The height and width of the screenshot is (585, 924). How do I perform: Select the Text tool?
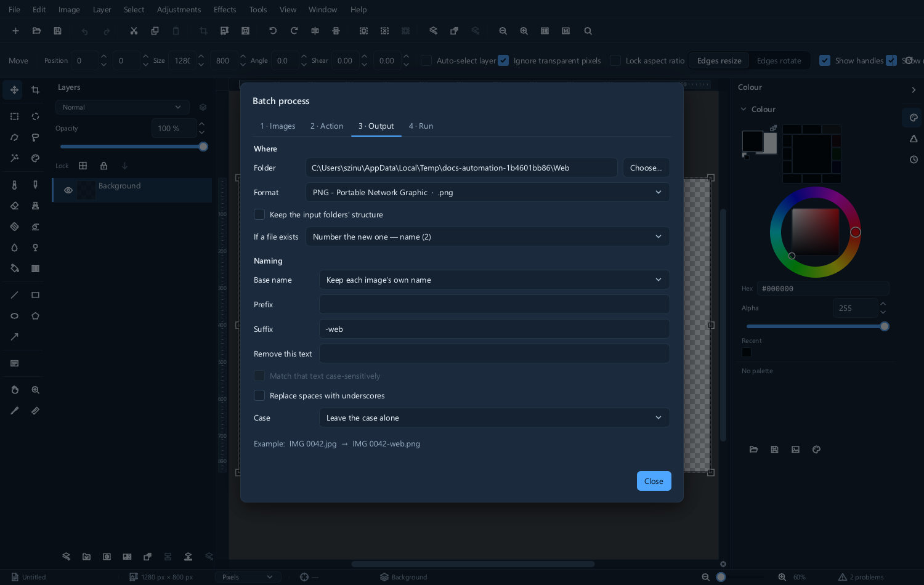tap(14, 363)
